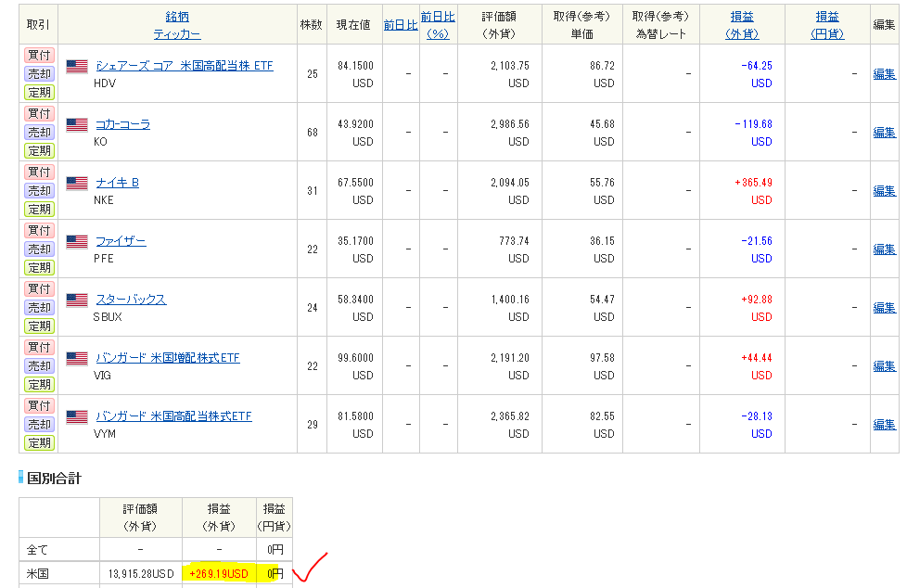Hit the 定期 button for VYM
This screenshot has height=588, width=907.
pyautogui.click(x=39, y=442)
